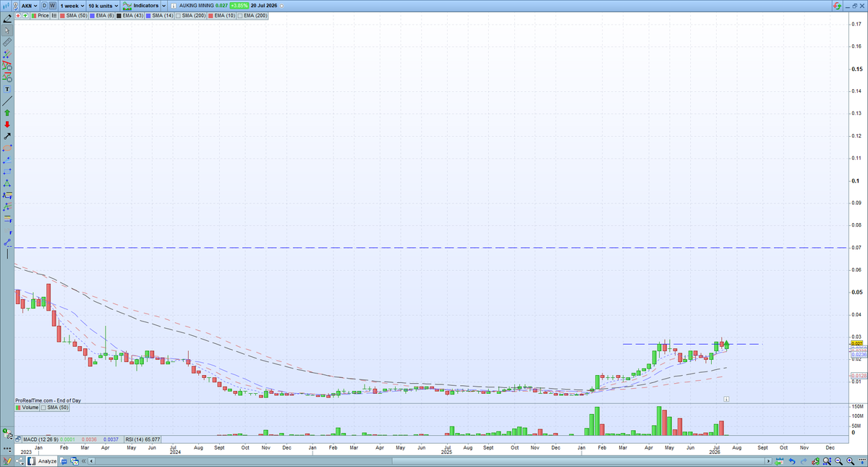The image size is (868, 467).
Task: Click the 20 Jul 2026 date text
Action: pos(263,6)
